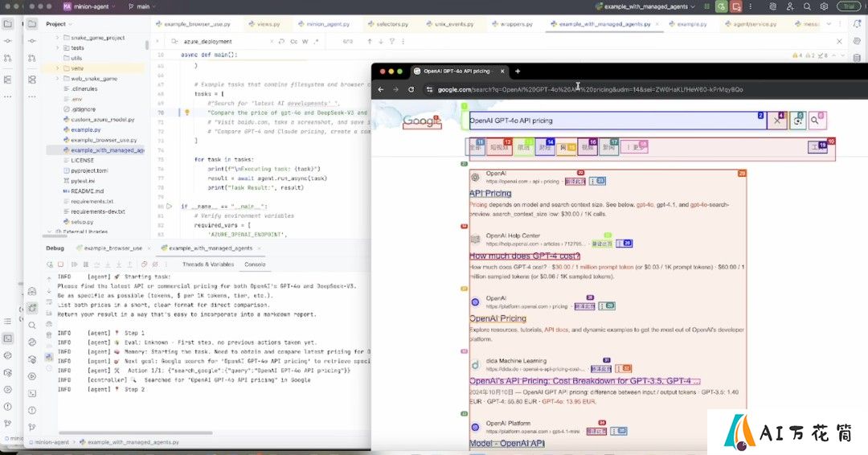The height and width of the screenshot is (455, 868).
Task: Click green Rerun Debug icon in IDE title bar
Action: pyautogui.click(x=721, y=6)
